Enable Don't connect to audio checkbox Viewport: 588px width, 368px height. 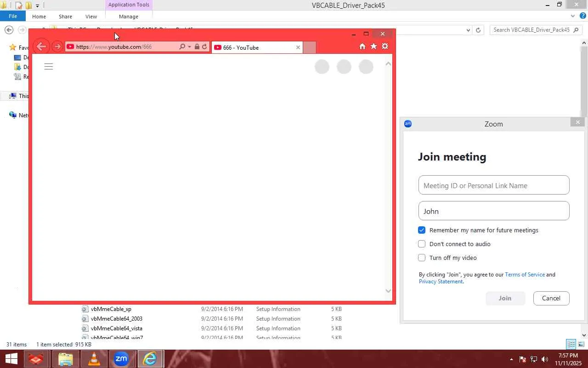[422, 244]
